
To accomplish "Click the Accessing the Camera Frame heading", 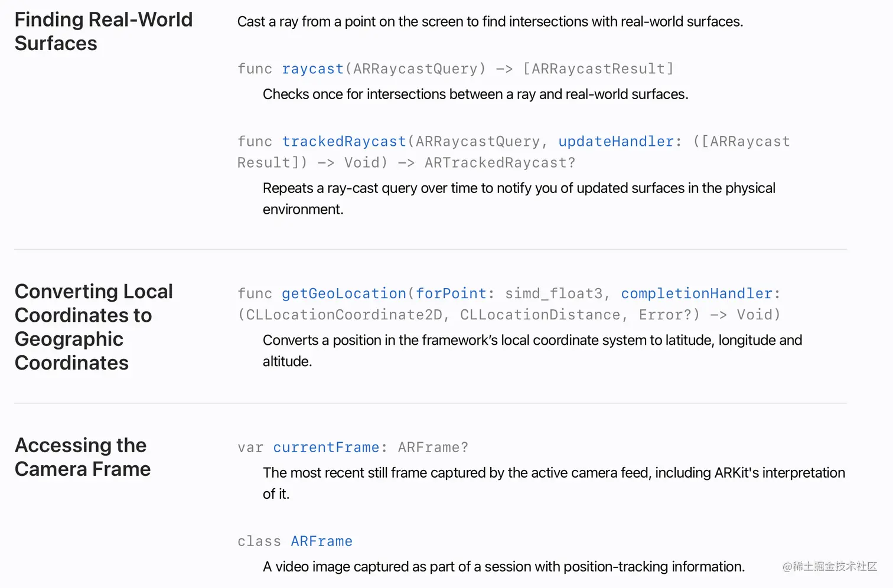I will point(83,457).
